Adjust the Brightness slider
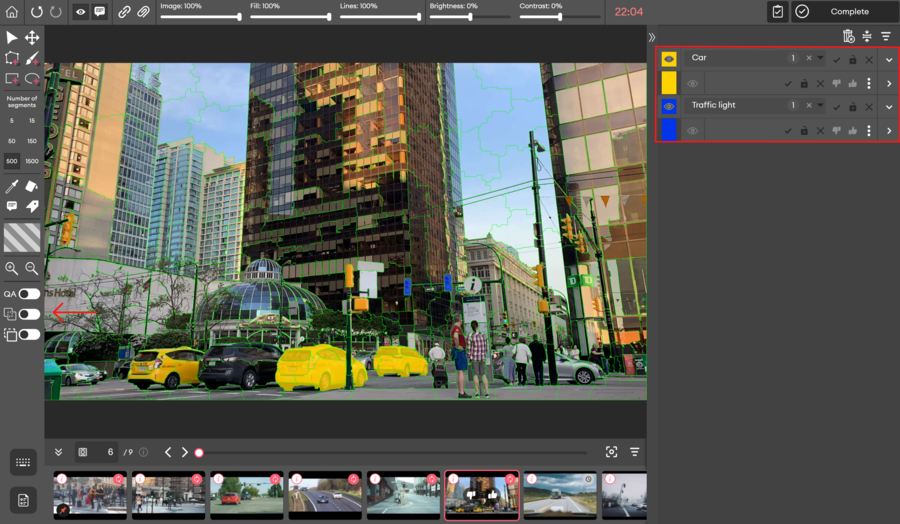Image resolution: width=900 pixels, height=524 pixels. [x=470, y=17]
